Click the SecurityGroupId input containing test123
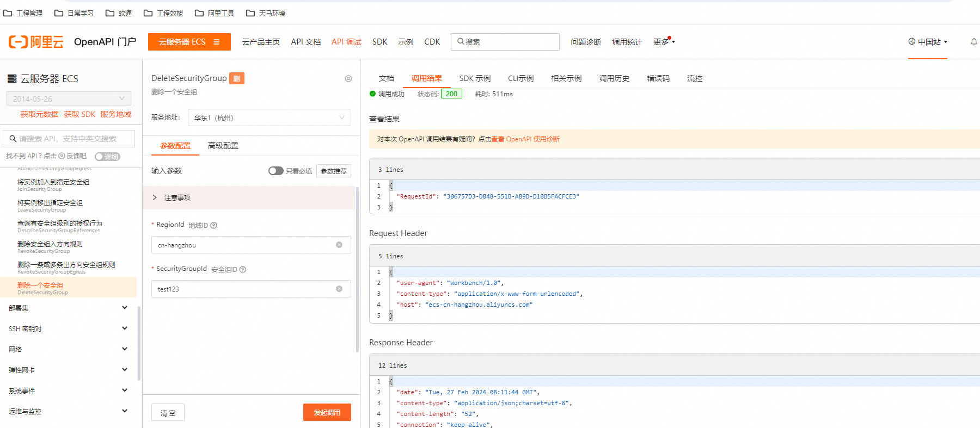The height and width of the screenshot is (428, 980). [x=251, y=289]
